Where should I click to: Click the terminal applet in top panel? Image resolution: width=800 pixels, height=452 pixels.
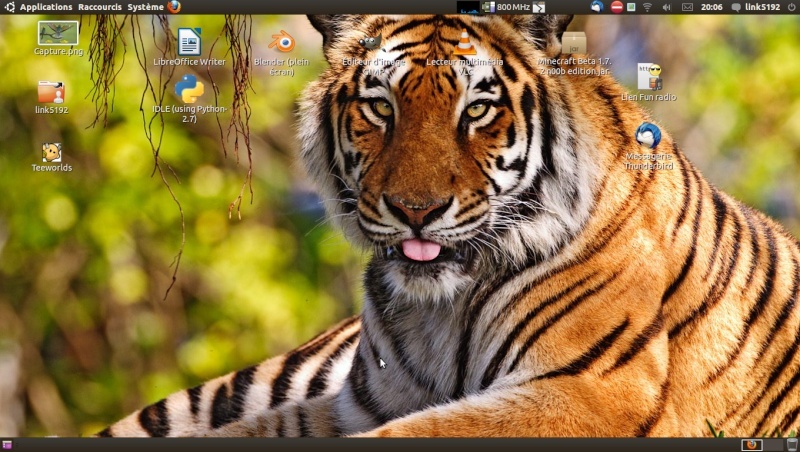point(539,7)
